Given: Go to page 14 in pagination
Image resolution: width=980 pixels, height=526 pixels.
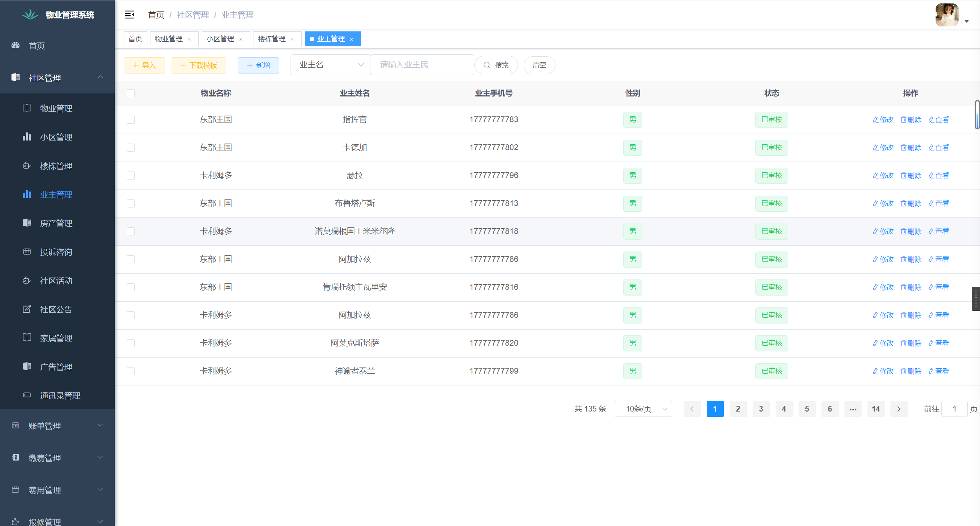Looking at the screenshot, I should pyautogui.click(x=876, y=409).
